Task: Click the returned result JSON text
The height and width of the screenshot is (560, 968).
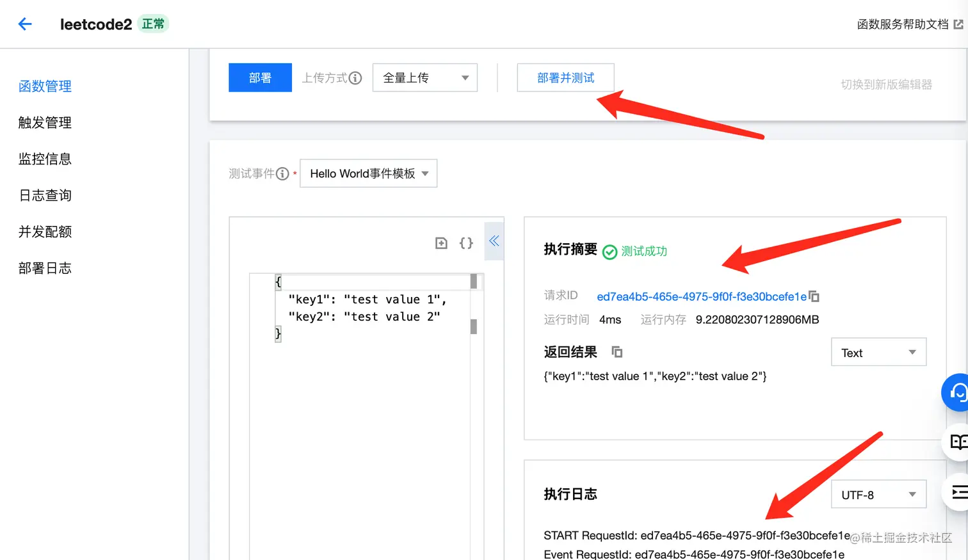Action: [x=655, y=376]
